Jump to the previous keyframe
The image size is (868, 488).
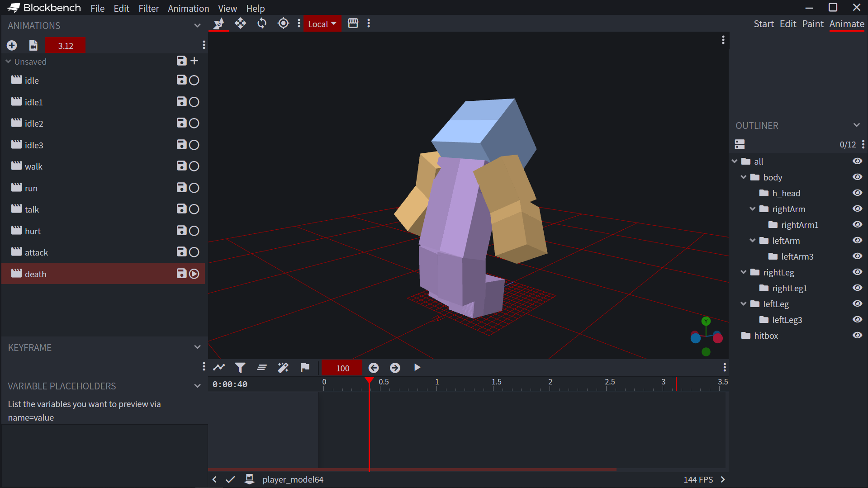(x=374, y=368)
